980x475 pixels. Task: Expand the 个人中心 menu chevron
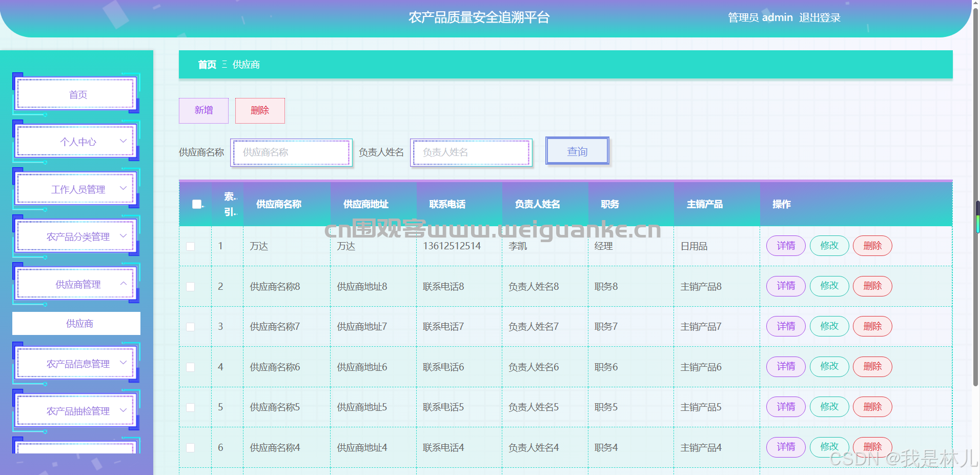coord(123,141)
